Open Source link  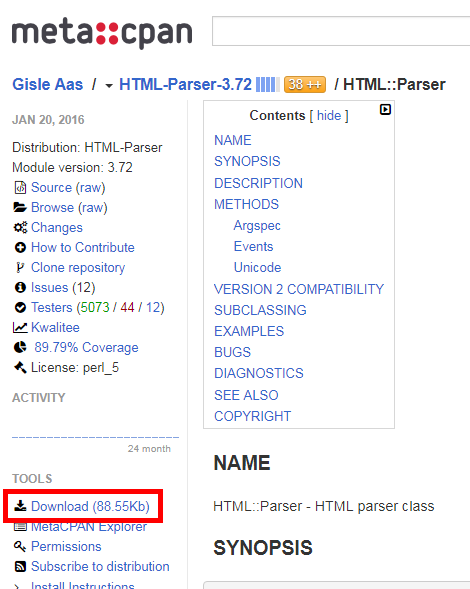pos(51,187)
